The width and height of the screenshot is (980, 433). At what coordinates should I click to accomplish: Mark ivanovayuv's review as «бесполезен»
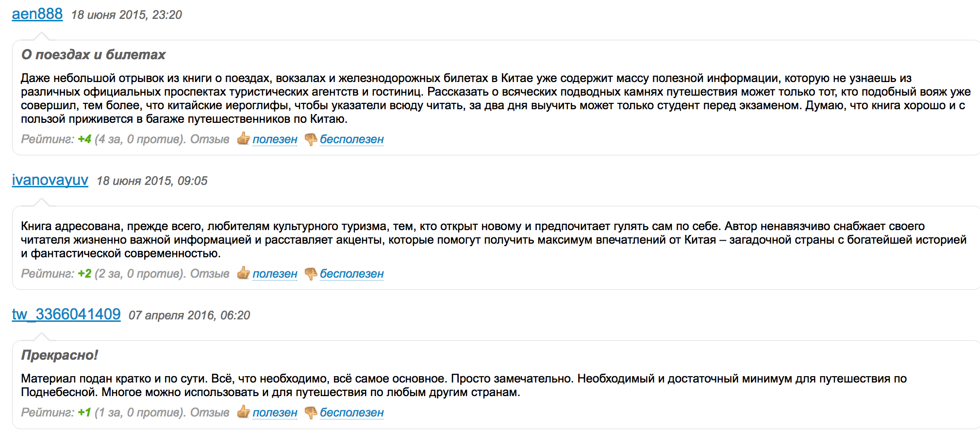pos(351,274)
